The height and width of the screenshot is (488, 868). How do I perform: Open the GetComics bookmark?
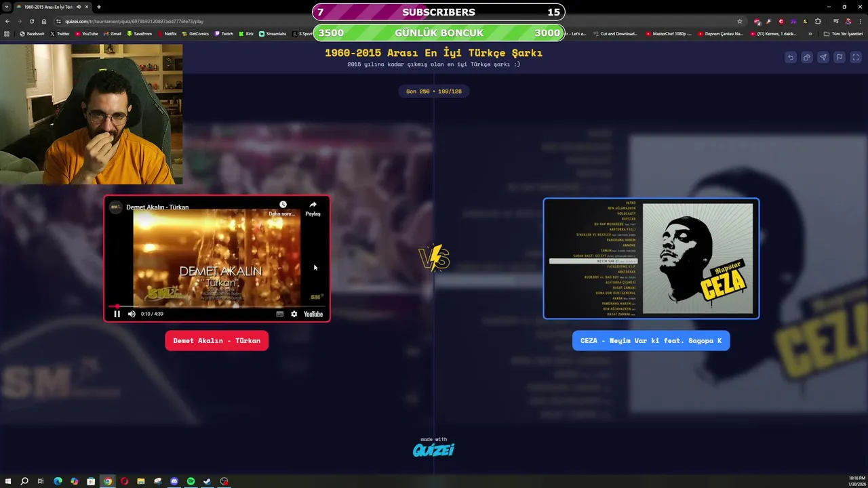[x=195, y=33]
